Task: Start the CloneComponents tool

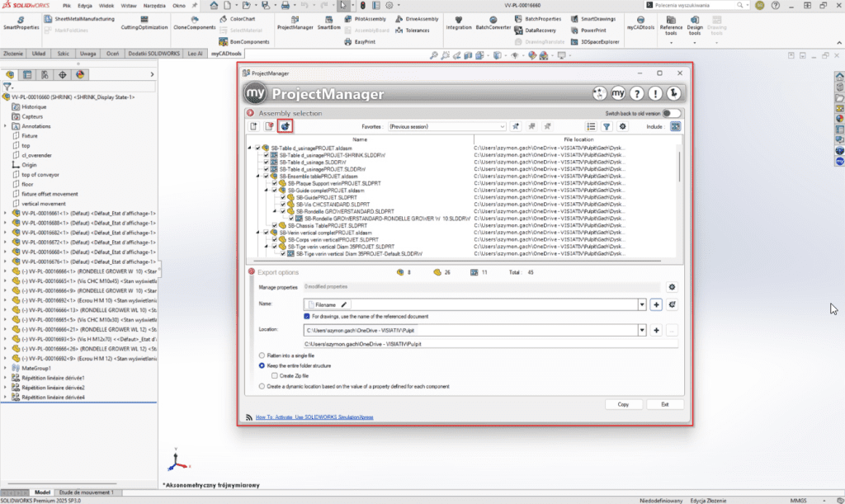Action: [194, 22]
